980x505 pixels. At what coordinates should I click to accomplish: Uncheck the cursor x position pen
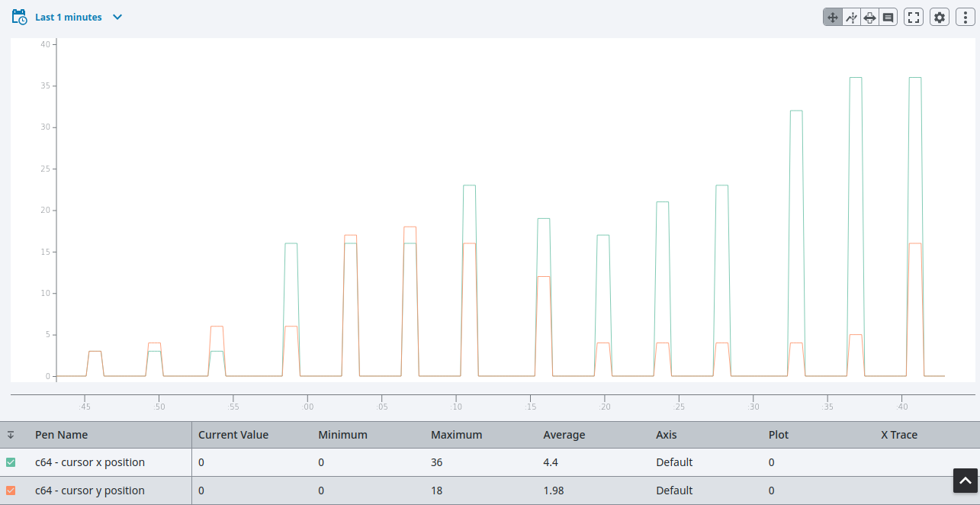point(11,462)
